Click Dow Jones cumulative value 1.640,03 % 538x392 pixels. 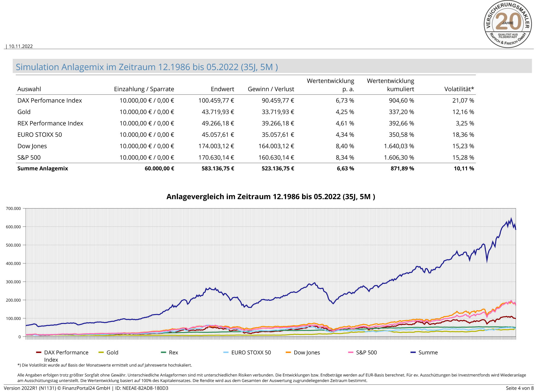(399, 146)
